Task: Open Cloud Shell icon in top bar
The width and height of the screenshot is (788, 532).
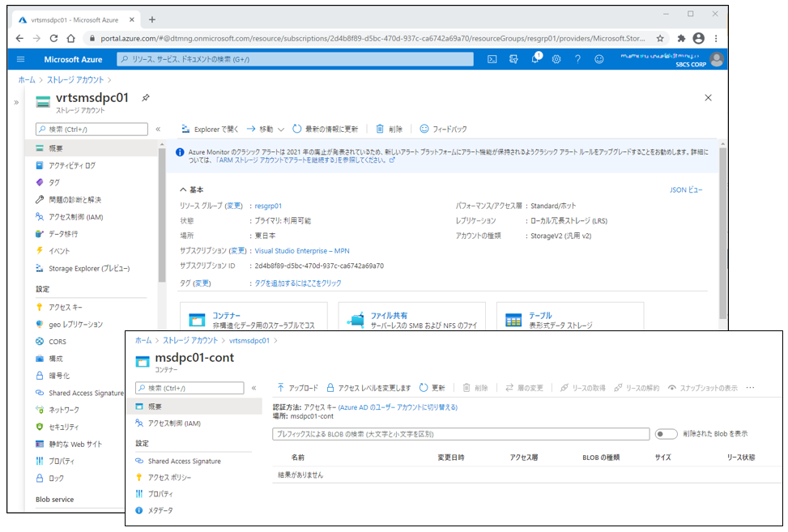Action: coord(492,59)
